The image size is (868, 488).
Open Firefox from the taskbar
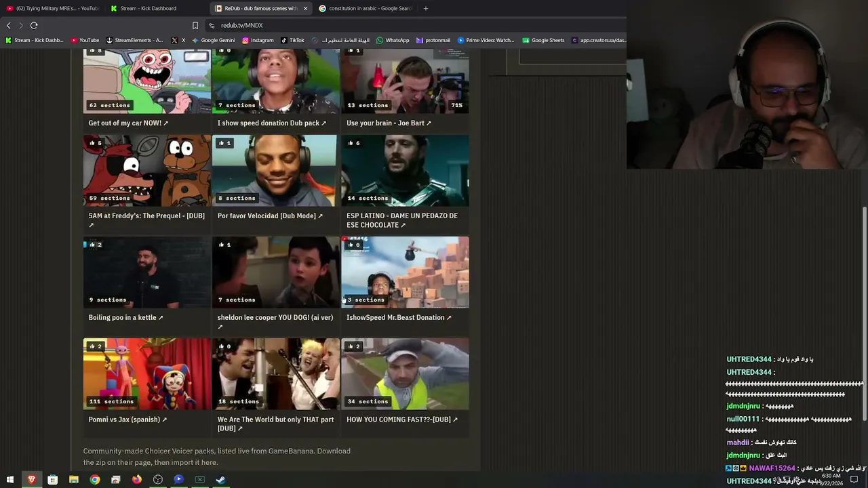click(137, 480)
